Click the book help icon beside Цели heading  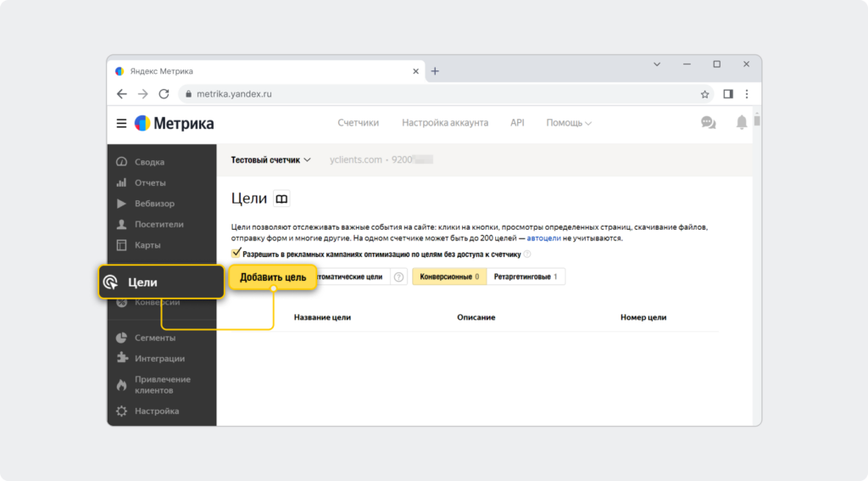(281, 199)
